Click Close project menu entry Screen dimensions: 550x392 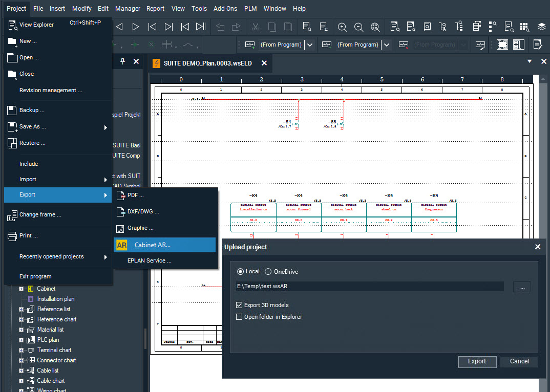tap(58, 74)
